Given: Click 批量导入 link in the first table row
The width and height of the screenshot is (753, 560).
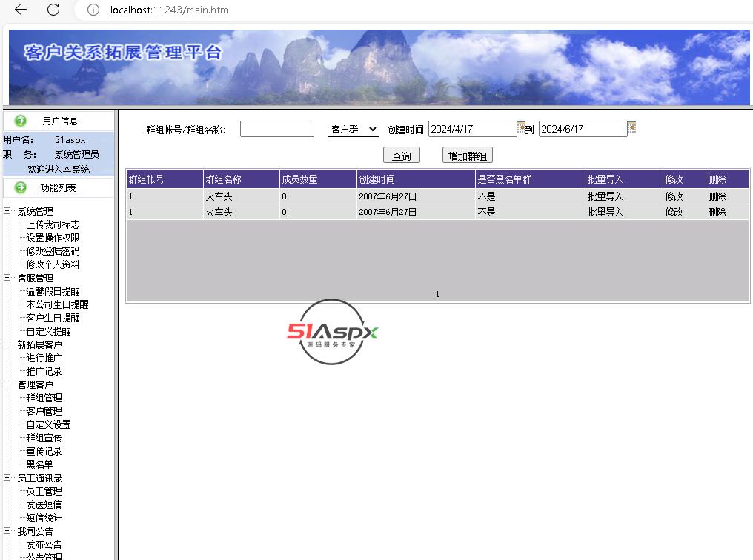Looking at the screenshot, I should [x=606, y=197].
